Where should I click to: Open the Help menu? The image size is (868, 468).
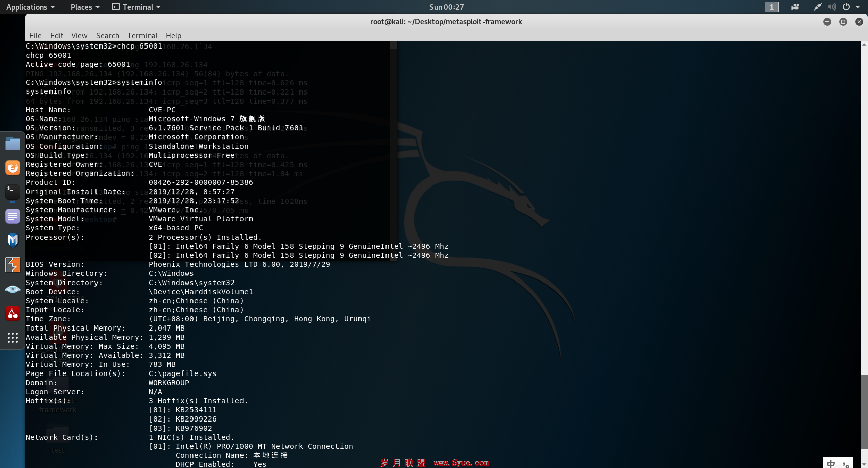pyautogui.click(x=173, y=35)
